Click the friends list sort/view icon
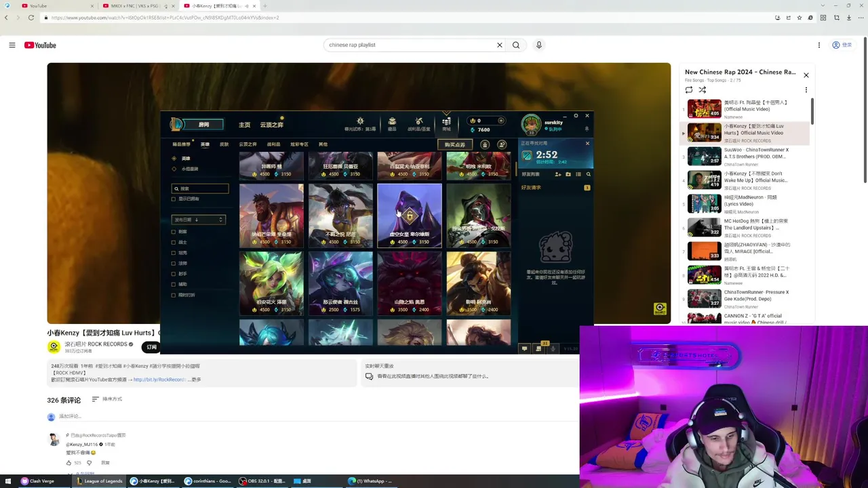Viewport: 868px width, 488px height. pos(578,174)
